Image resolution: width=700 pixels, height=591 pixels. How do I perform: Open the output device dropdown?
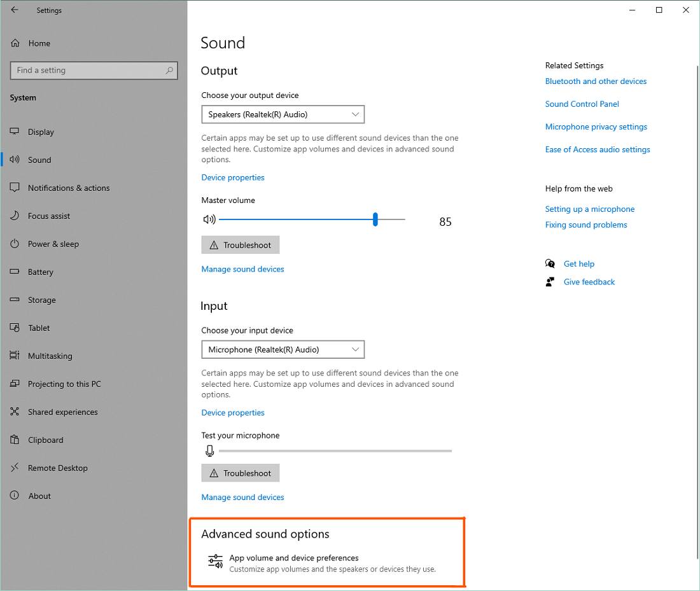[x=283, y=115]
